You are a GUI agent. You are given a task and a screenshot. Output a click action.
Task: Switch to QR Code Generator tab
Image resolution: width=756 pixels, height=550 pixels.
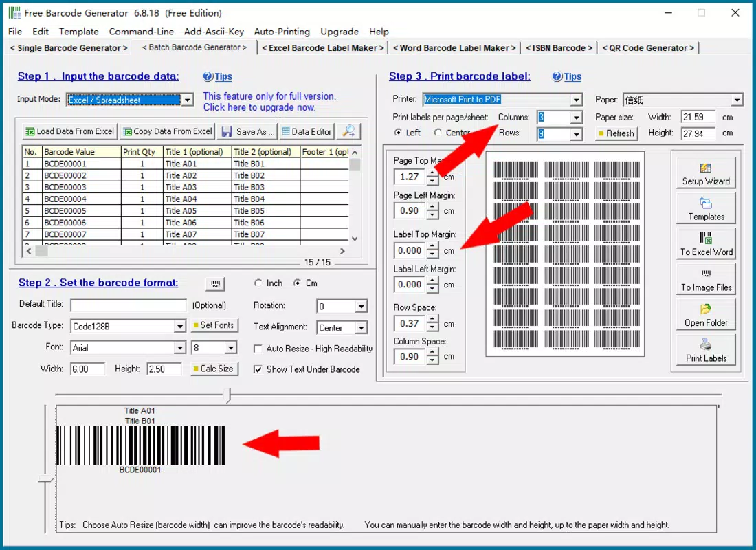pos(648,47)
